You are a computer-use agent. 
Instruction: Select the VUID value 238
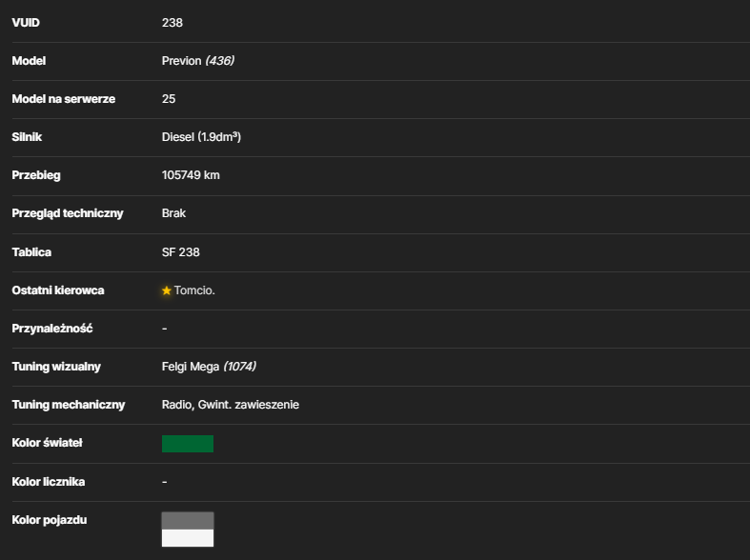(172, 23)
